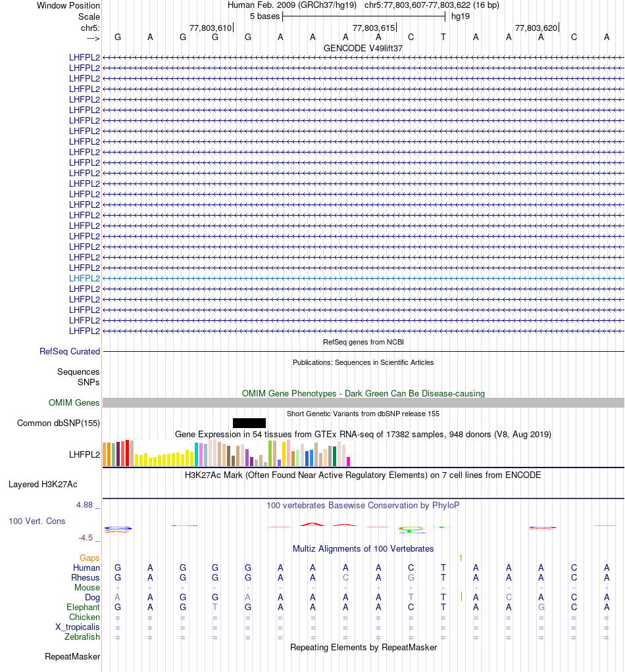Click the hg19 label next to scale bar
The height and width of the screenshot is (672, 625).
(461, 16)
